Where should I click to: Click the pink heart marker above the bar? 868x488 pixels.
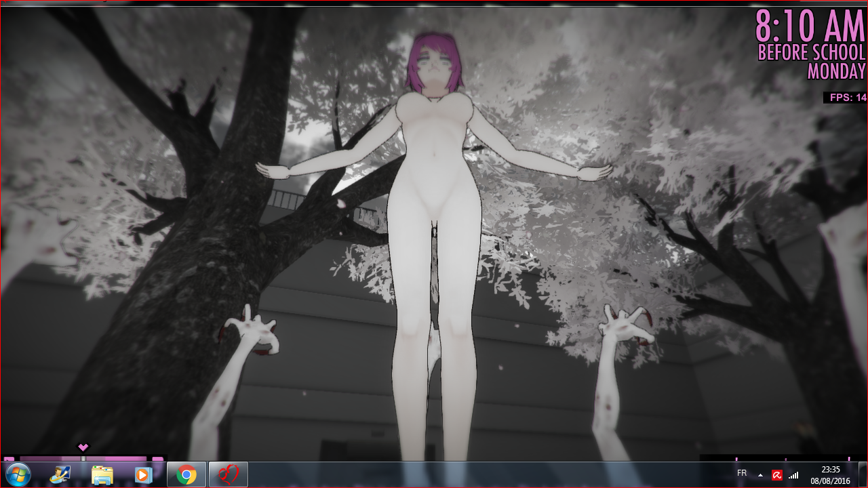pyautogui.click(x=83, y=447)
